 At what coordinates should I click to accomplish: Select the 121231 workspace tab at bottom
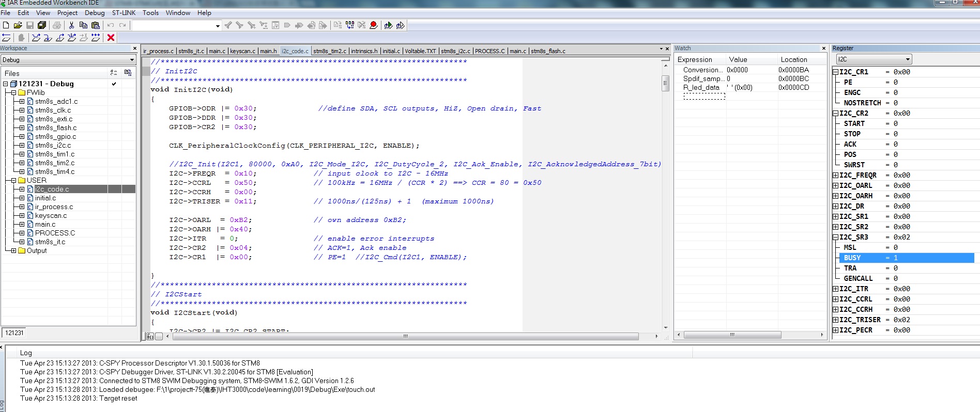point(14,333)
